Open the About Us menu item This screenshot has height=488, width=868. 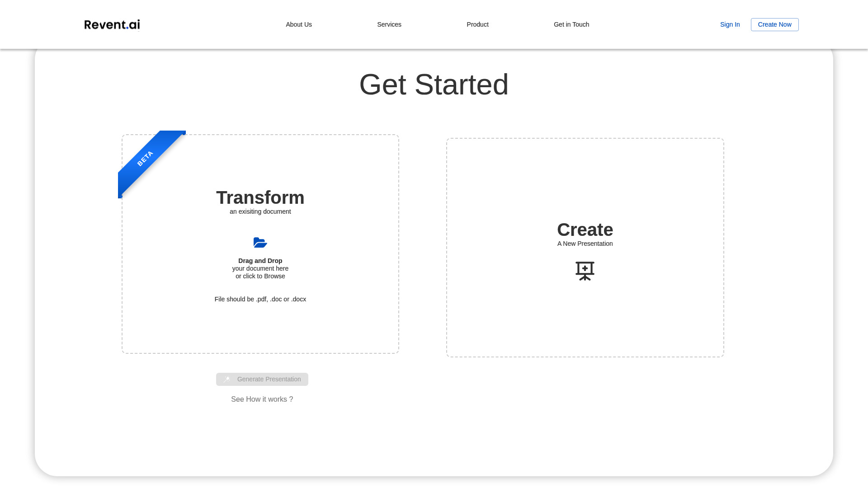point(299,24)
